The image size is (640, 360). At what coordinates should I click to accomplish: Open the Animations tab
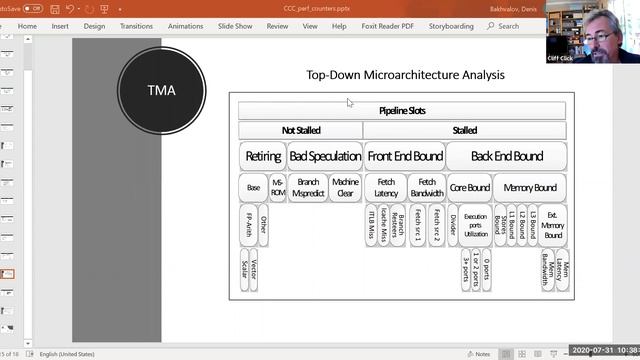[185, 26]
